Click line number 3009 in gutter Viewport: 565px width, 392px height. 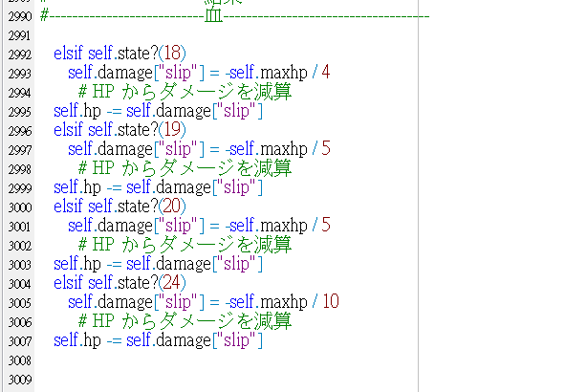coord(20,380)
